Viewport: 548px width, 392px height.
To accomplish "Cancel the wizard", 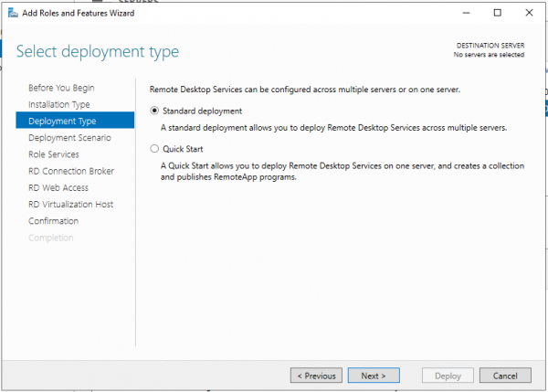I will pos(505,376).
